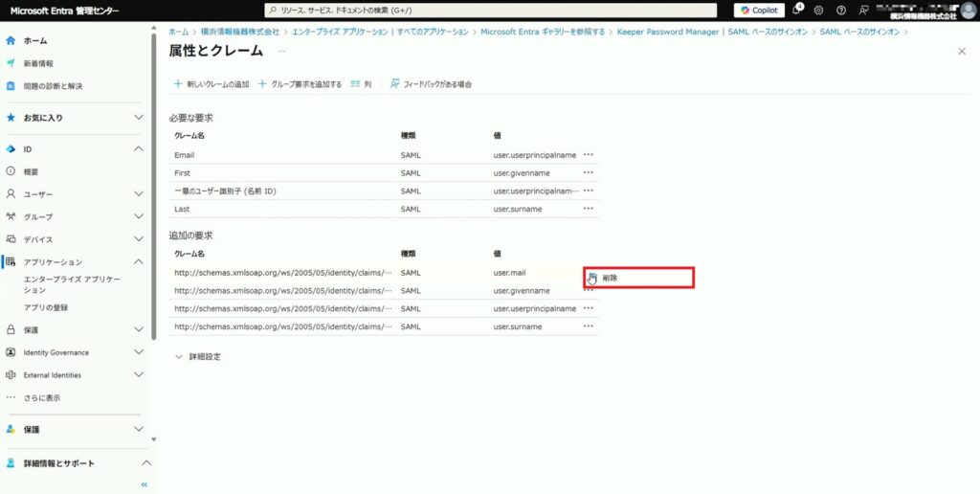980x494 pixels.
Task: Click ホーム breadcrumb link
Action: coord(178,32)
